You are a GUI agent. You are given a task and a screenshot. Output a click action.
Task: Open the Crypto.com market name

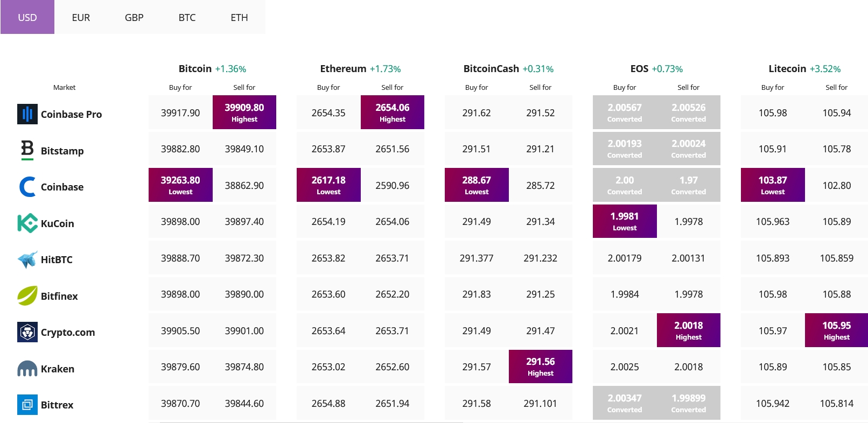pos(68,332)
